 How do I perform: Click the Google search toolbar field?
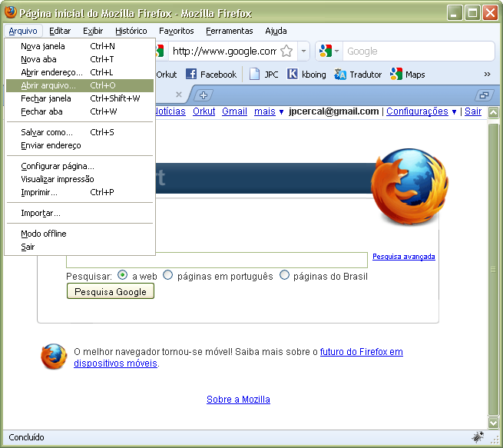pos(419,51)
